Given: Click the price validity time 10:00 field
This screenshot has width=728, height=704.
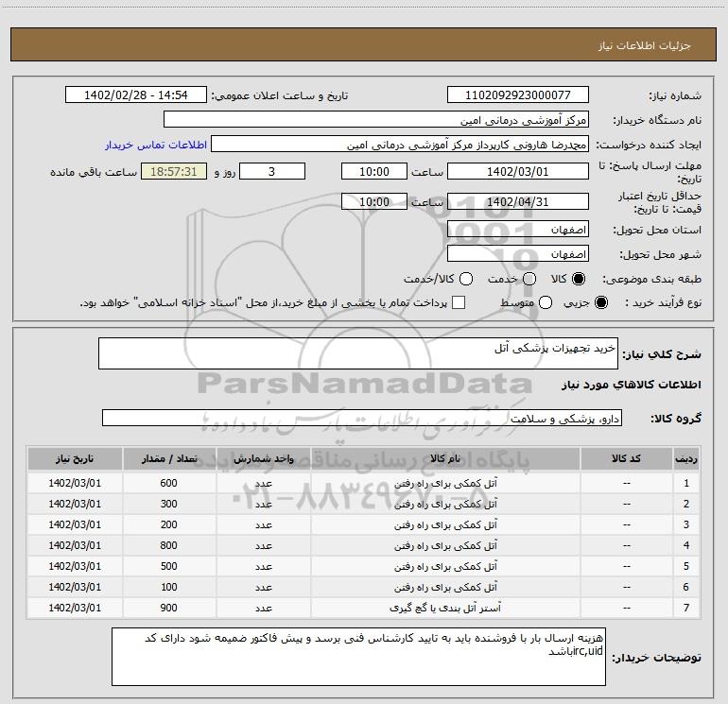Looking at the screenshot, I should coord(374,201).
